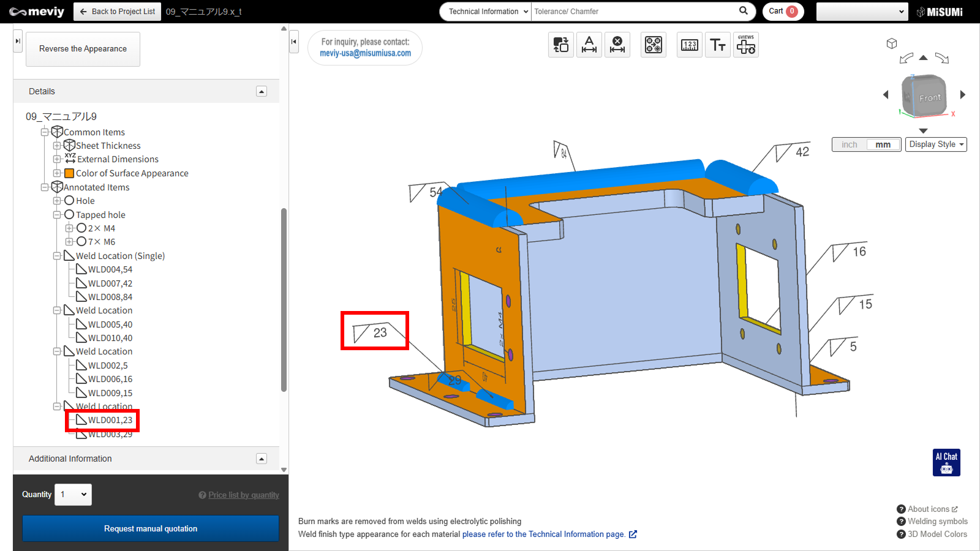Click the text size toolbar icon

coord(718,45)
